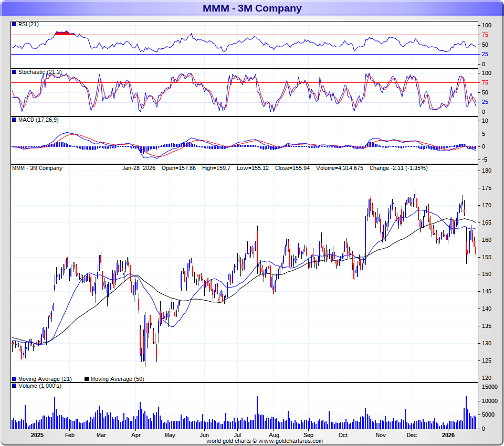The width and height of the screenshot is (504, 446).
Task: Click the 'Change -2.11 (-1.35%)' text
Action: [x=398, y=168]
